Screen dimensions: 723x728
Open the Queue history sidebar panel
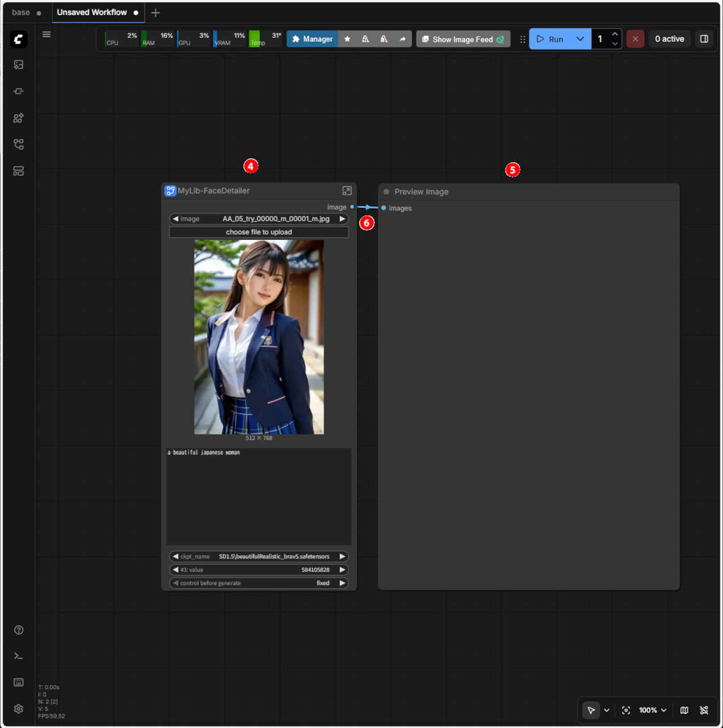19,65
